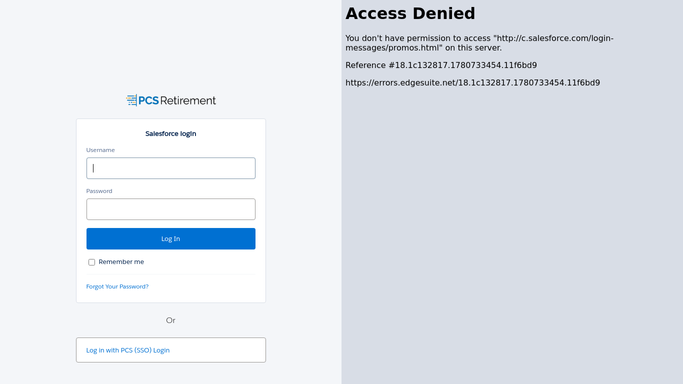This screenshot has width=683, height=384.
Task: Click the Salesforce login heading
Action: pyautogui.click(x=171, y=134)
